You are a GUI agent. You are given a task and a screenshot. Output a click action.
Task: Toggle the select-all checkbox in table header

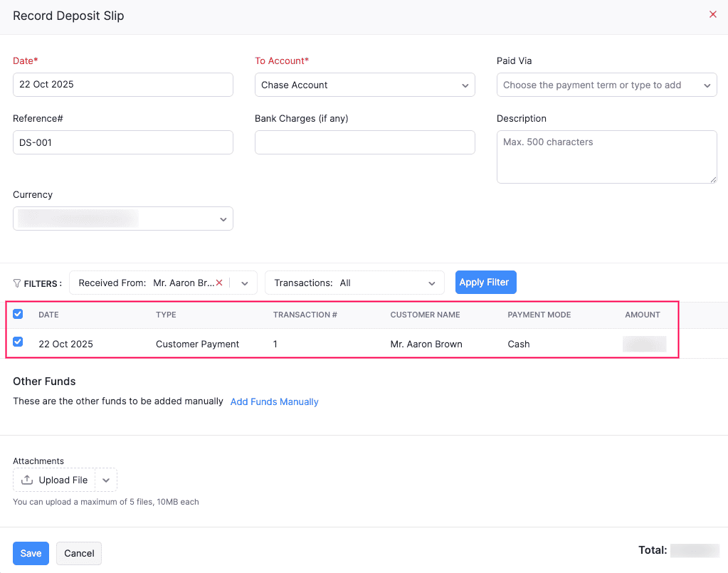(18, 314)
